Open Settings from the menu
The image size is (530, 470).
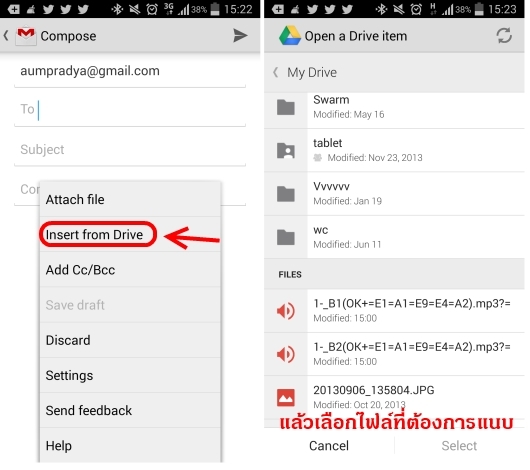coord(130,375)
